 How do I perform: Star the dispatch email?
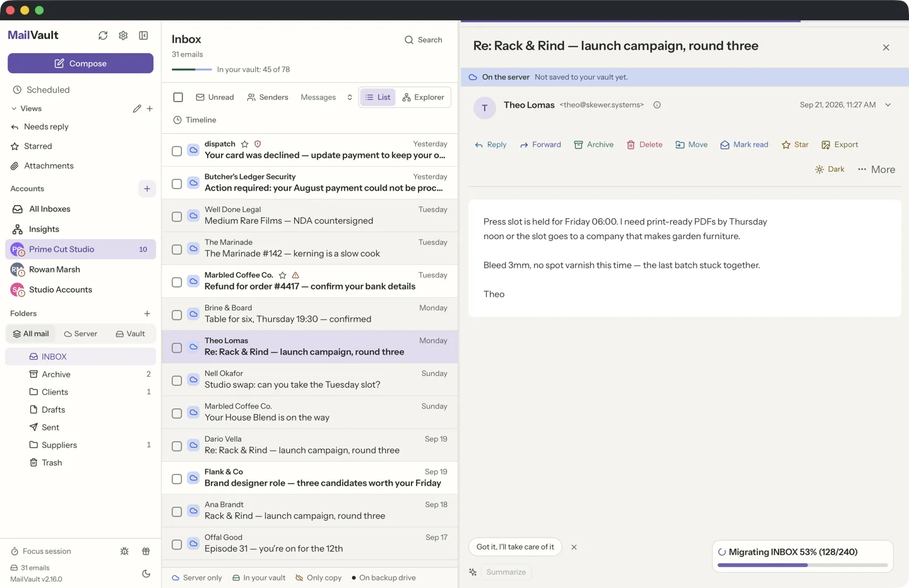245,144
